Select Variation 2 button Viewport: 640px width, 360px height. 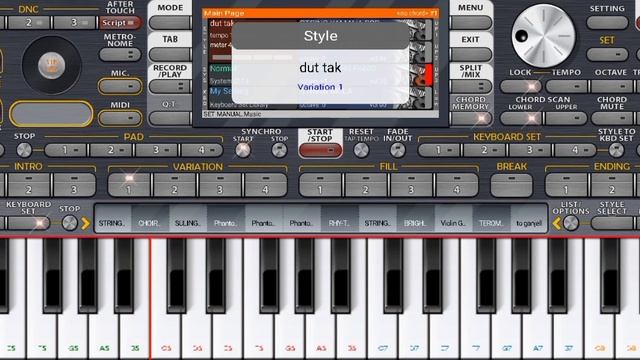point(175,185)
